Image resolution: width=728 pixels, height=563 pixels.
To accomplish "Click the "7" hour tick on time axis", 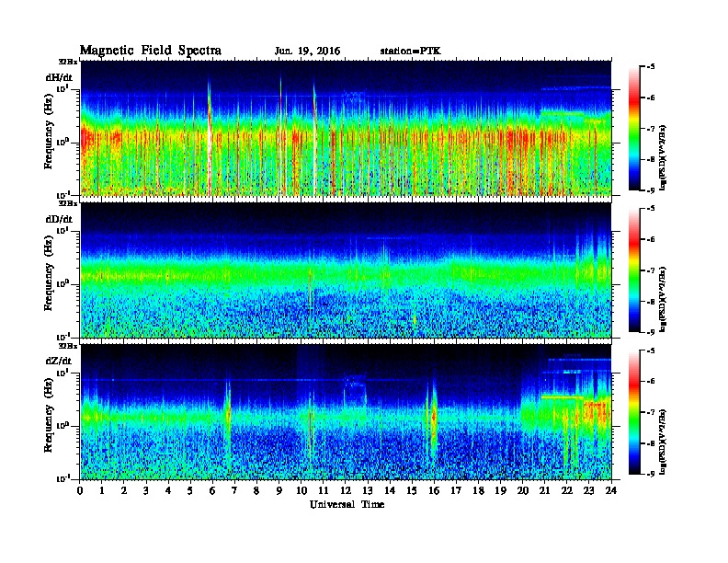I will (235, 490).
